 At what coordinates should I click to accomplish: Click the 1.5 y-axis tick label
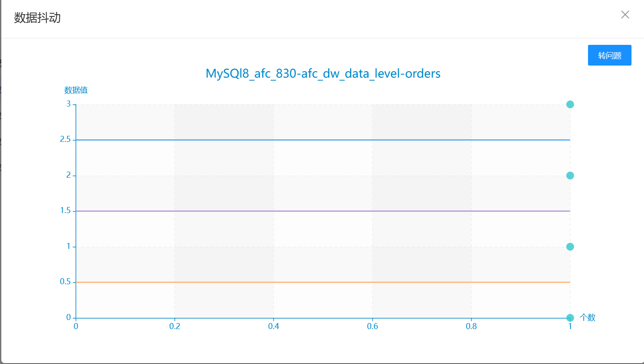coord(65,210)
